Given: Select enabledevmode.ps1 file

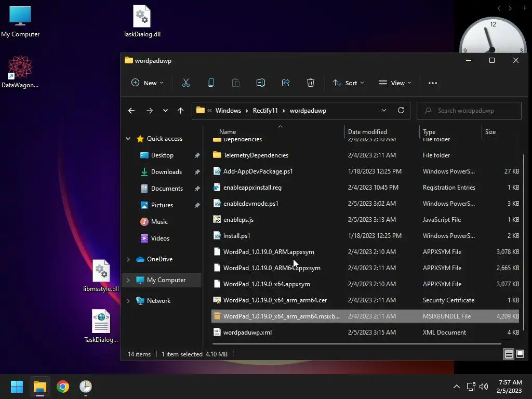Looking at the screenshot, I should click(365, 204).
